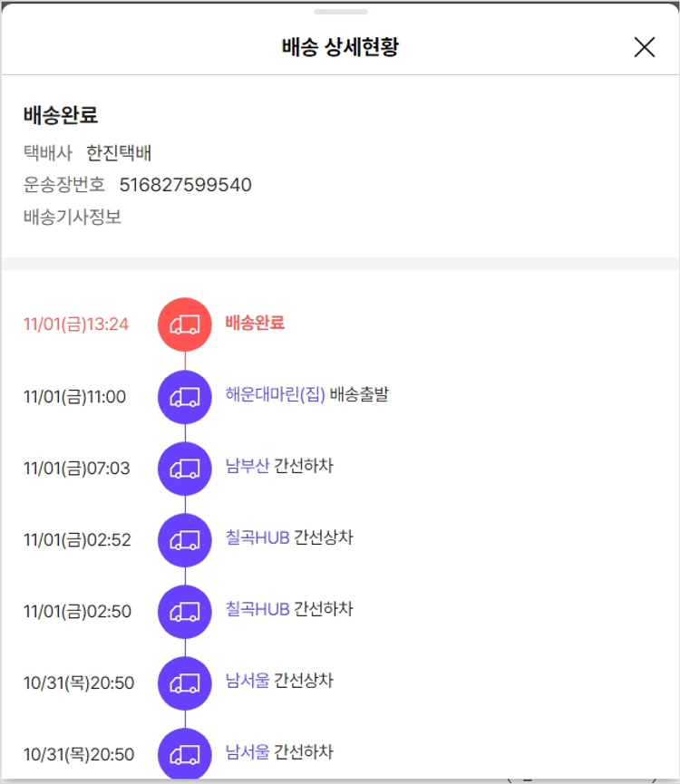Open the 해운대마린(집) location link
Viewport: 680px width, 784px height.
[x=275, y=395]
